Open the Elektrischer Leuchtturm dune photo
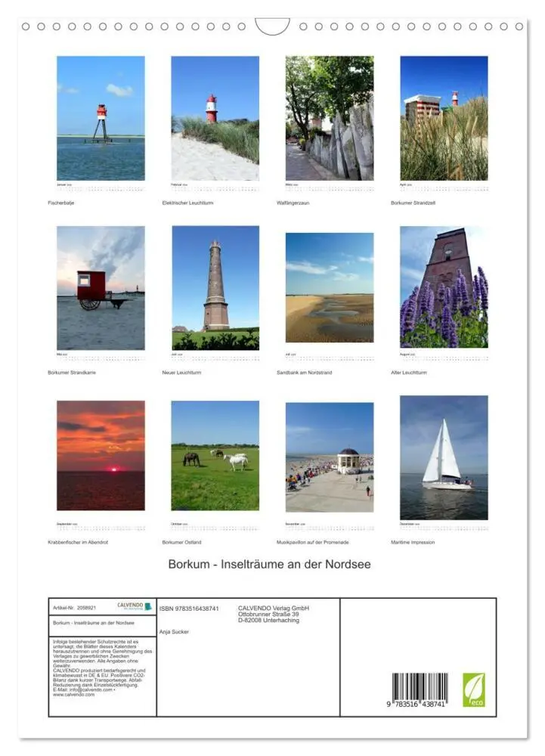The width and height of the screenshot is (545, 756). tap(215, 118)
